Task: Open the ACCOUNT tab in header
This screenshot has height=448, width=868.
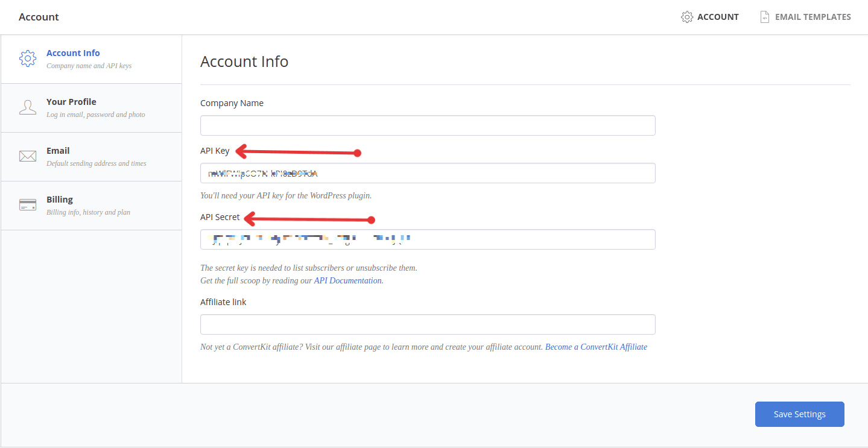Action: (x=709, y=17)
